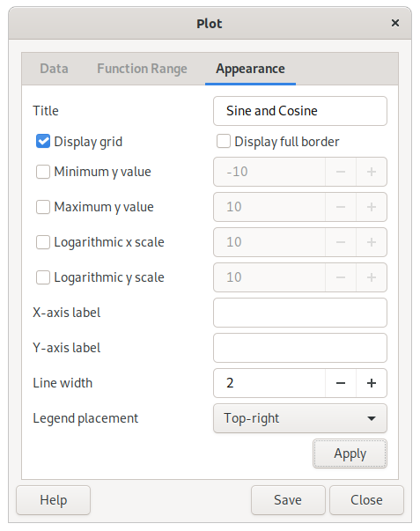Click the Save button
Screen dimensions: 420x531
[288, 500]
